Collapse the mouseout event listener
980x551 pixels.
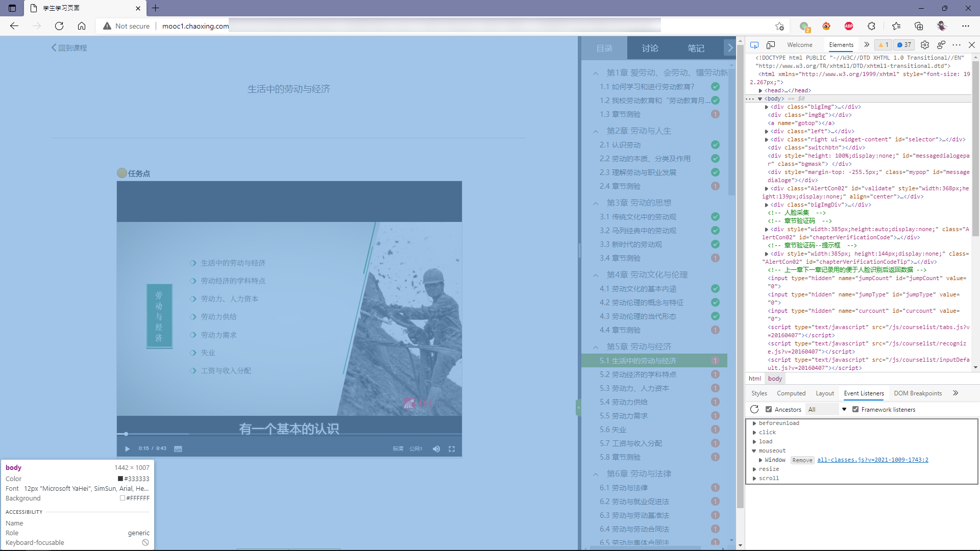(754, 450)
